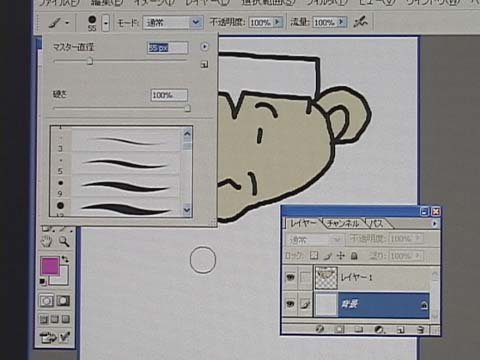Select the size 5 brush preset
The height and width of the screenshot is (360, 480).
(115, 165)
